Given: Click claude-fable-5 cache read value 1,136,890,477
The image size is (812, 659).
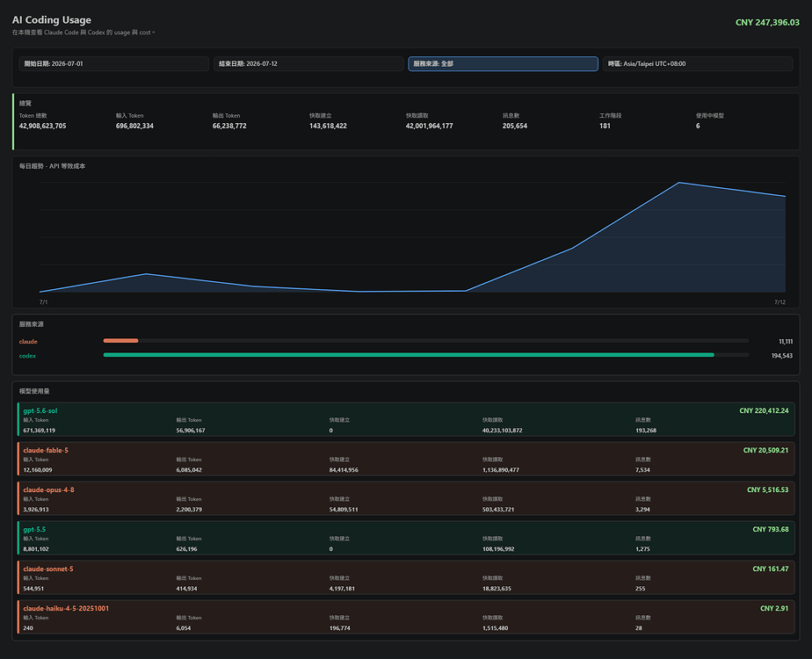Looking at the screenshot, I should (501, 470).
